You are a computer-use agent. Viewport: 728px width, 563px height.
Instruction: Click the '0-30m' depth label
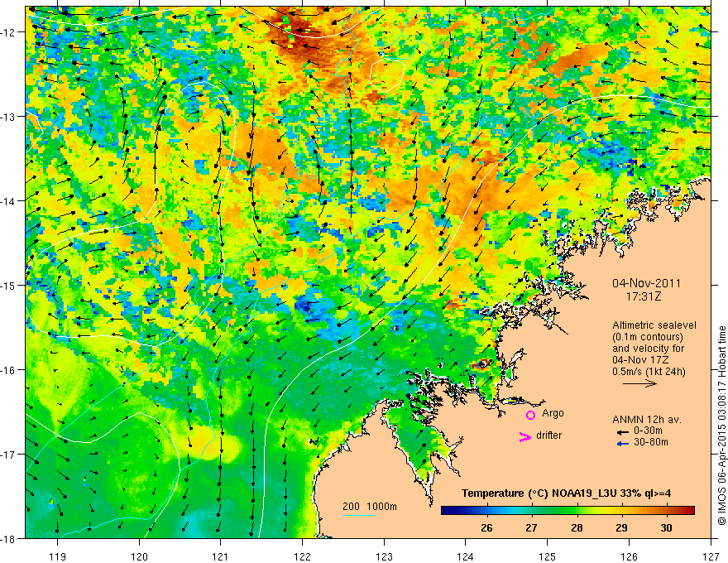[x=648, y=431]
